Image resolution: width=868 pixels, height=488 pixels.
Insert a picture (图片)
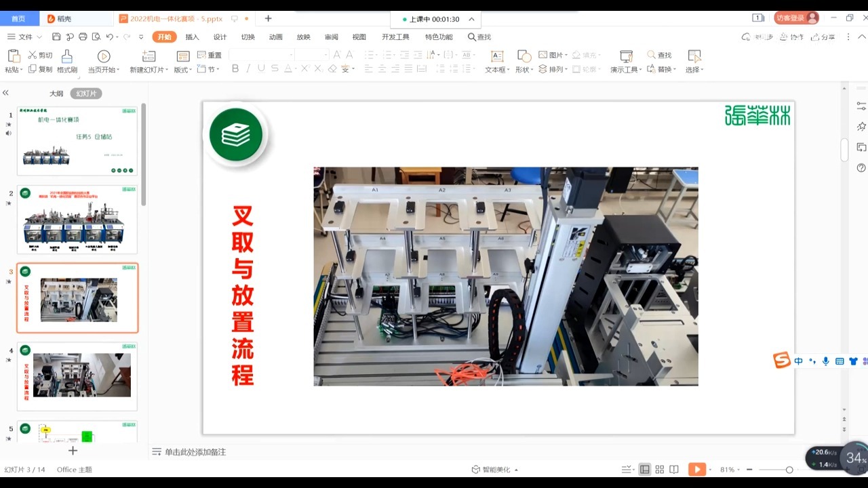click(552, 55)
